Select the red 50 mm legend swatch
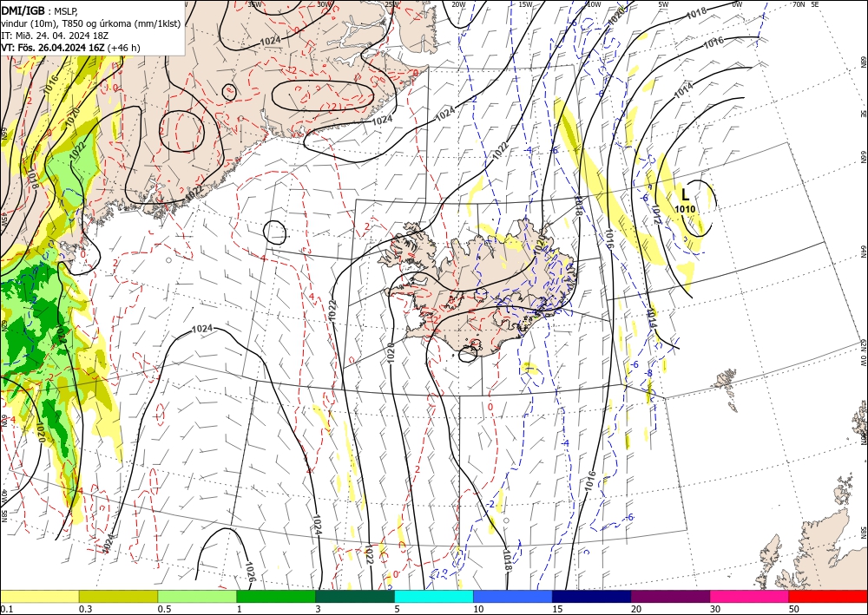 (x=828, y=596)
